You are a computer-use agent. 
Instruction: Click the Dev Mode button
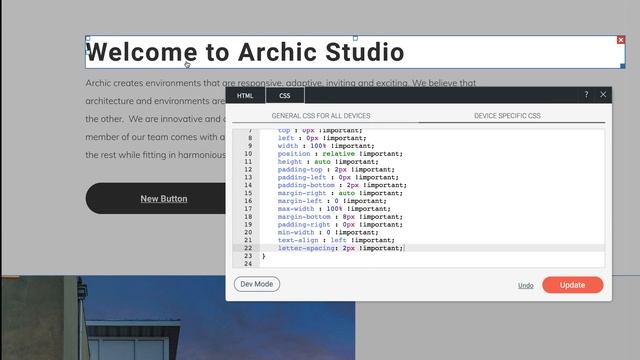click(257, 284)
